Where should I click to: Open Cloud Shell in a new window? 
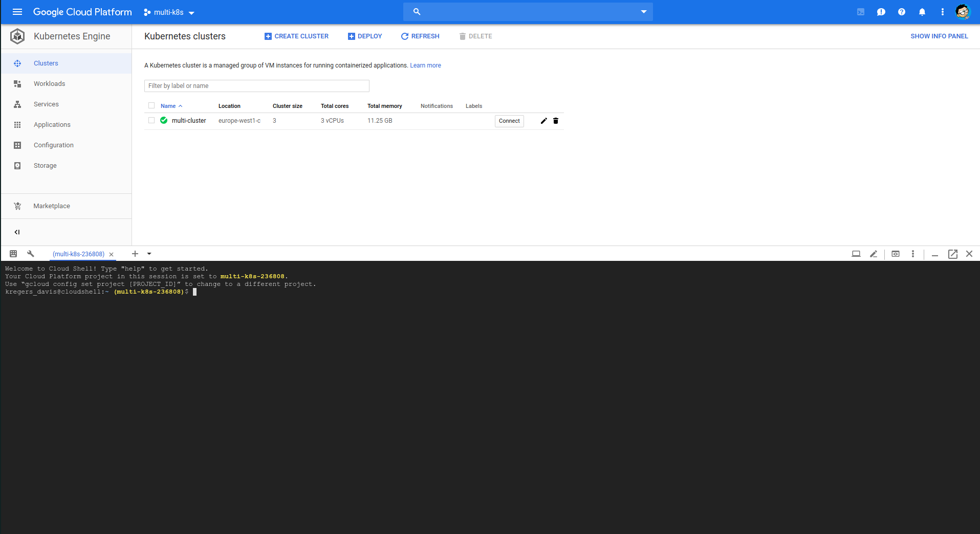[953, 254]
